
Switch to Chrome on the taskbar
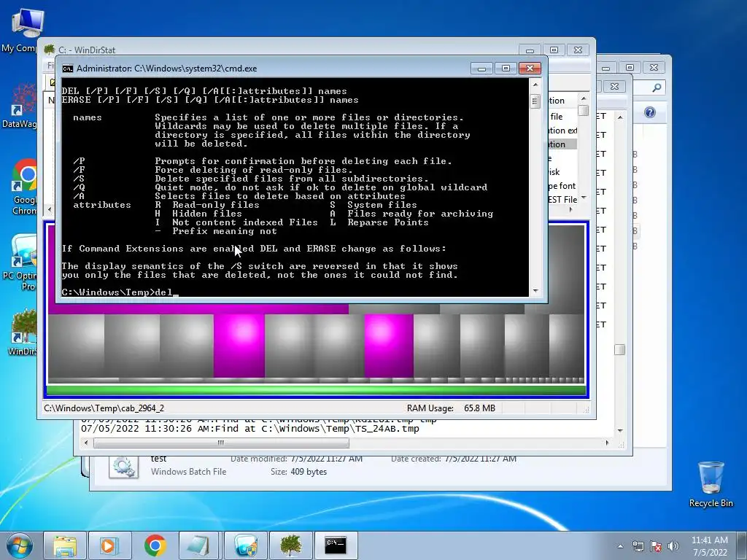pos(155,545)
